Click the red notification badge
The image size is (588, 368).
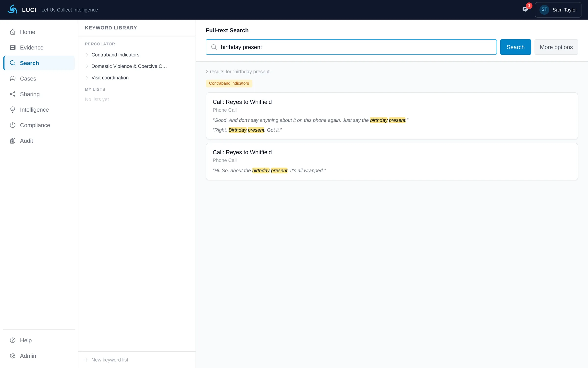(529, 6)
